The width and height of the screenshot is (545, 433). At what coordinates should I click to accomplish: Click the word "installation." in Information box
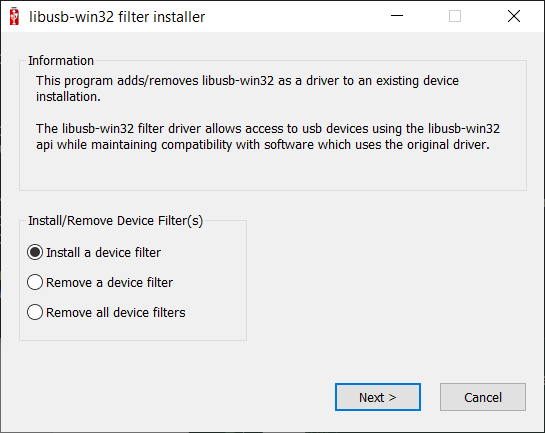[68, 97]
